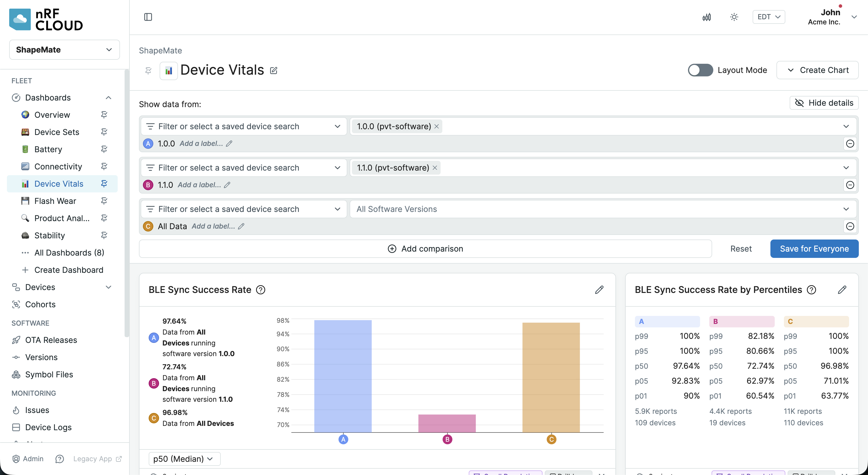Go to OTA Releases

click(51, 340)
